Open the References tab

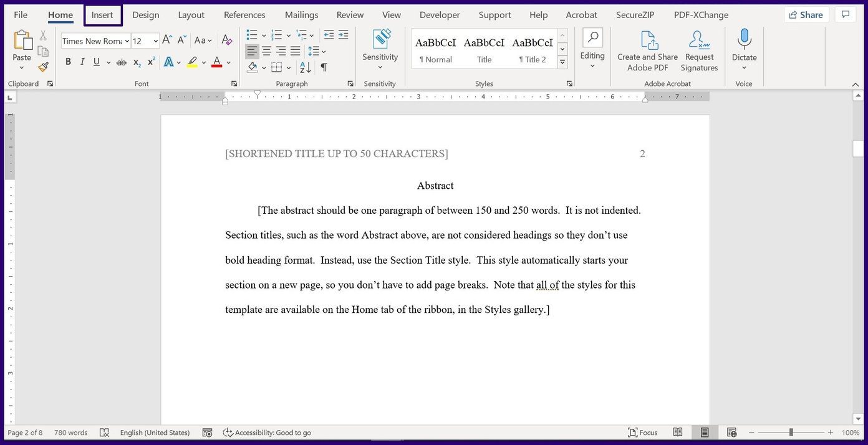tap(244, 15)
